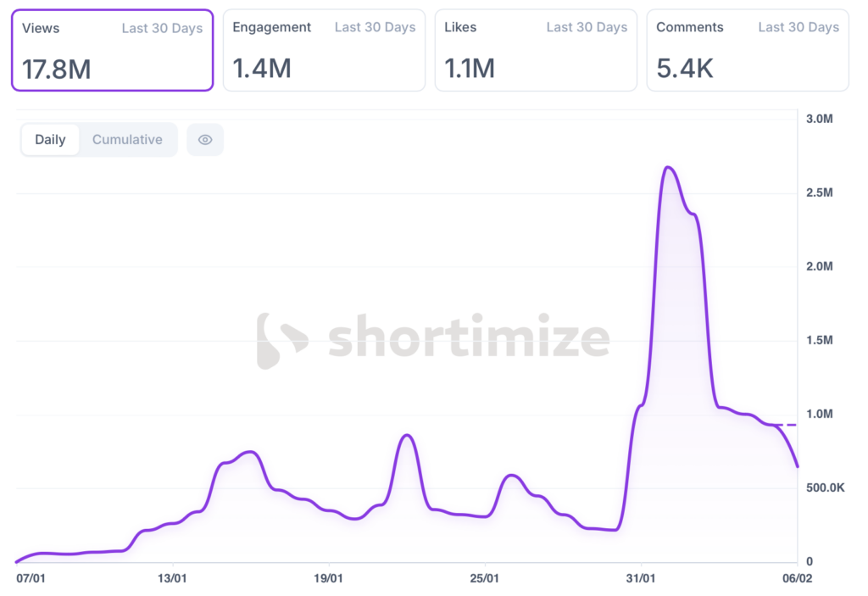Click Last 30 Days on Comments card
This screenshot has height=596, width=868.
point(798,27)
